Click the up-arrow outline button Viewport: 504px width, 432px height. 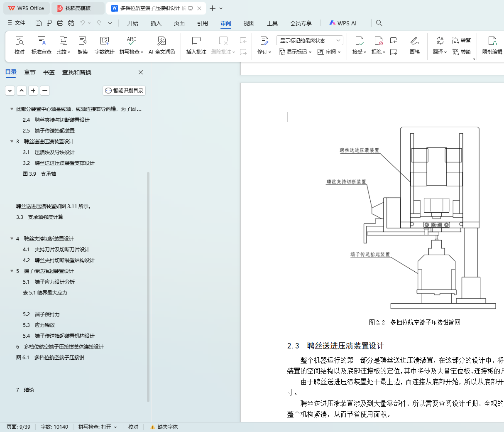click(x=22, y=90)
